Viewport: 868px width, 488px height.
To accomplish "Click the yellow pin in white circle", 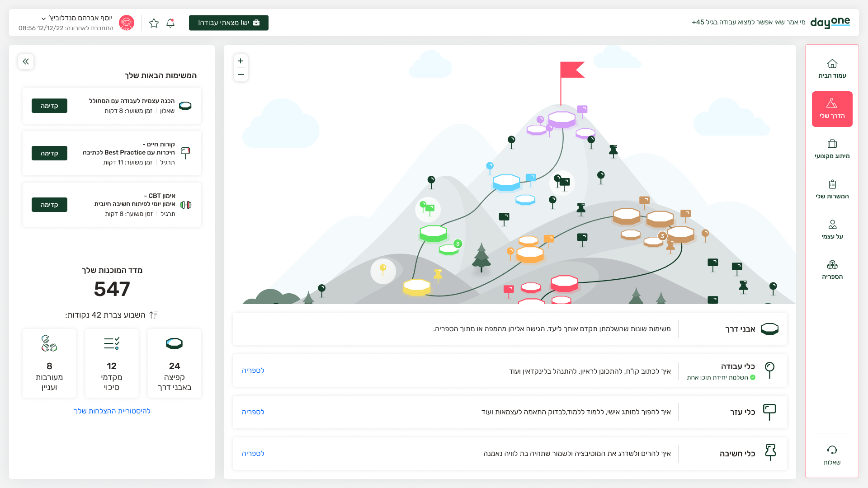I will coord(383,271).
